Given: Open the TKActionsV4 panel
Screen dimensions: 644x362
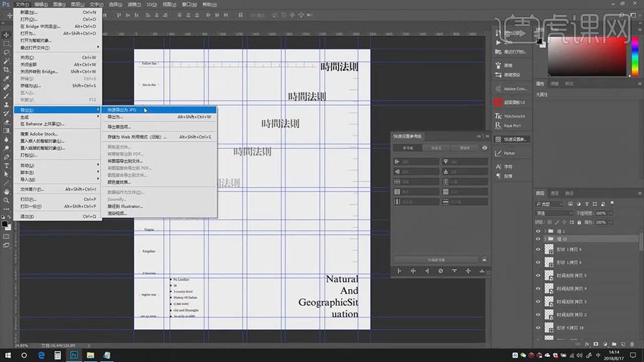Looking at the screenshot, I should [514, 116].
